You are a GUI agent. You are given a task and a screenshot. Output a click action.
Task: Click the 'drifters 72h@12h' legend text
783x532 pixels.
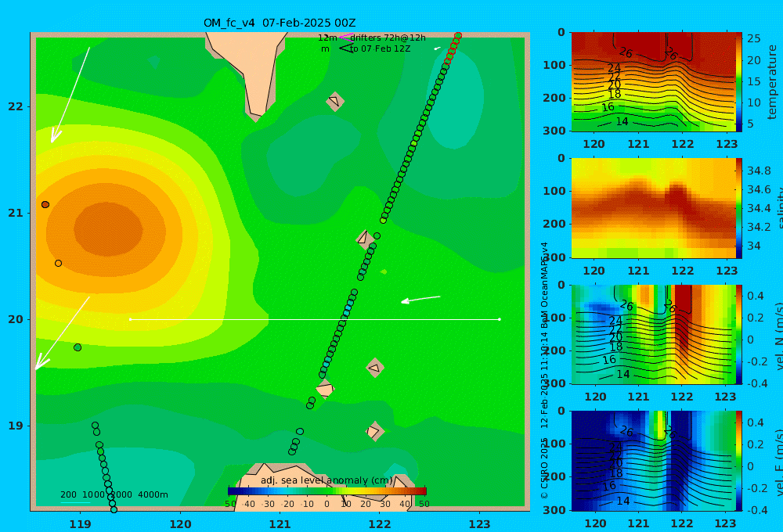[388, 38]
